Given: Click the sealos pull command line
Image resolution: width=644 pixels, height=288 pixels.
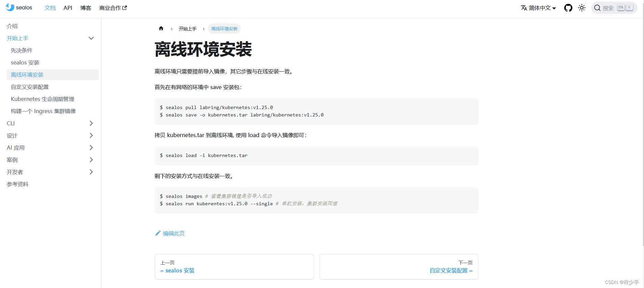Looking at the screenshot, I should 216,107.
